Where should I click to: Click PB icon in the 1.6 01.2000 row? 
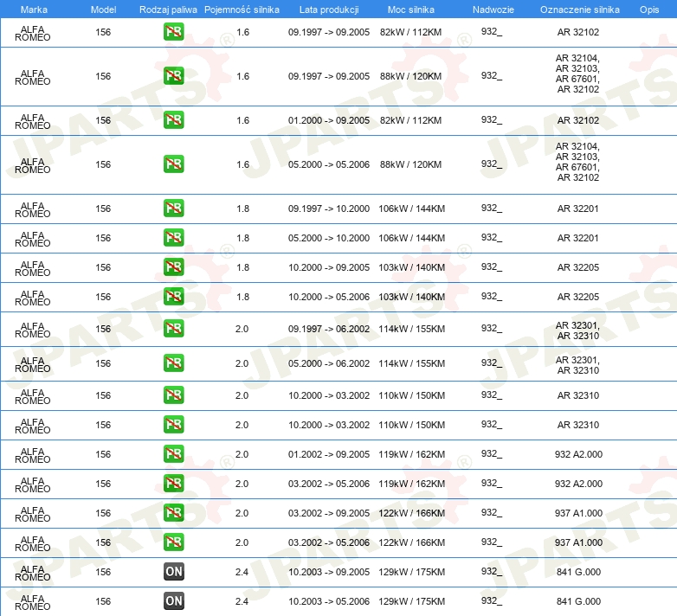[174, 120]
